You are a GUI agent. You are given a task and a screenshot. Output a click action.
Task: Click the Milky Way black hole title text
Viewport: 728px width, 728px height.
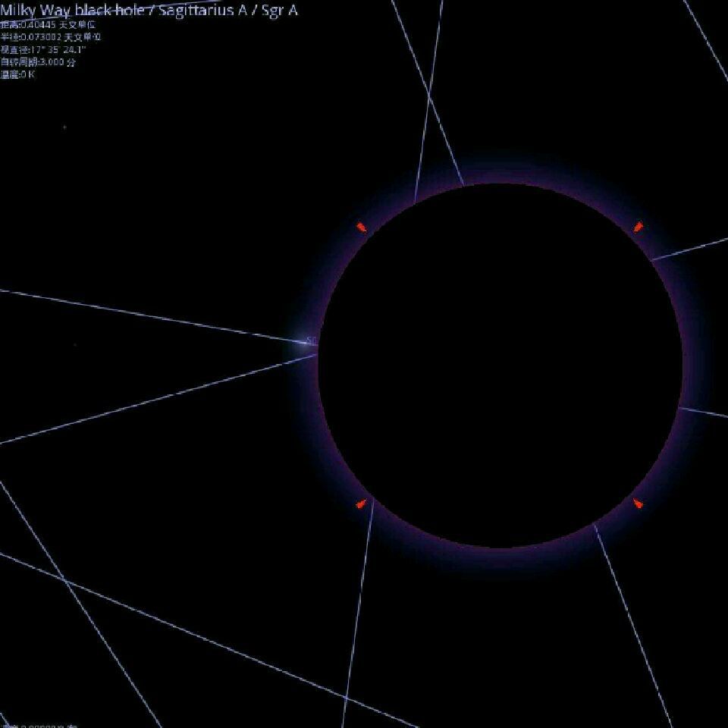(149, 10)
